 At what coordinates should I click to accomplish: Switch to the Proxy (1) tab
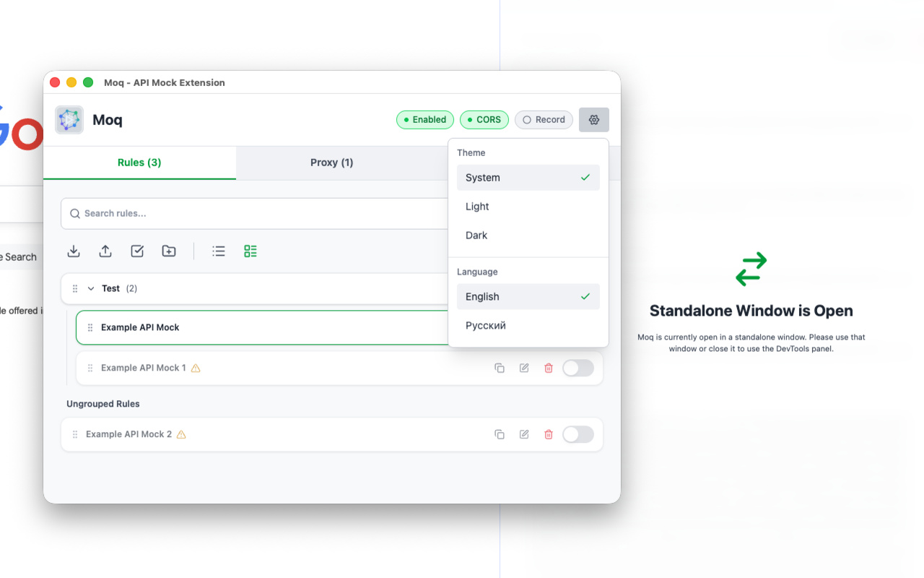click(332, 163)
